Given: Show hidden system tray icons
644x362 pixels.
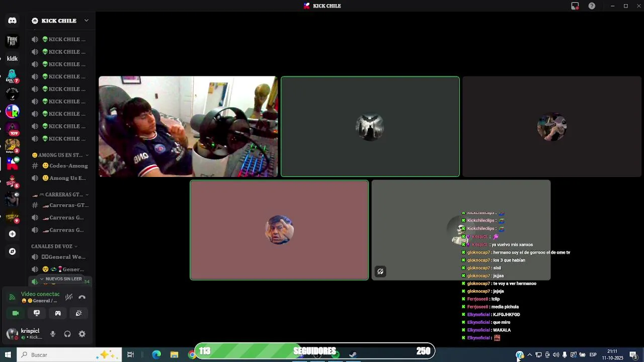Looking at the screenshot, I should point(529,355).
